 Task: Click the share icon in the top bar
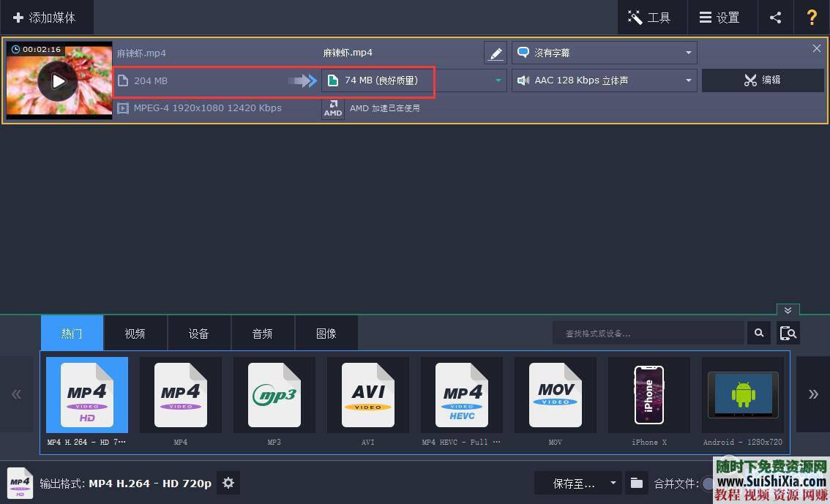pos(776,17)
